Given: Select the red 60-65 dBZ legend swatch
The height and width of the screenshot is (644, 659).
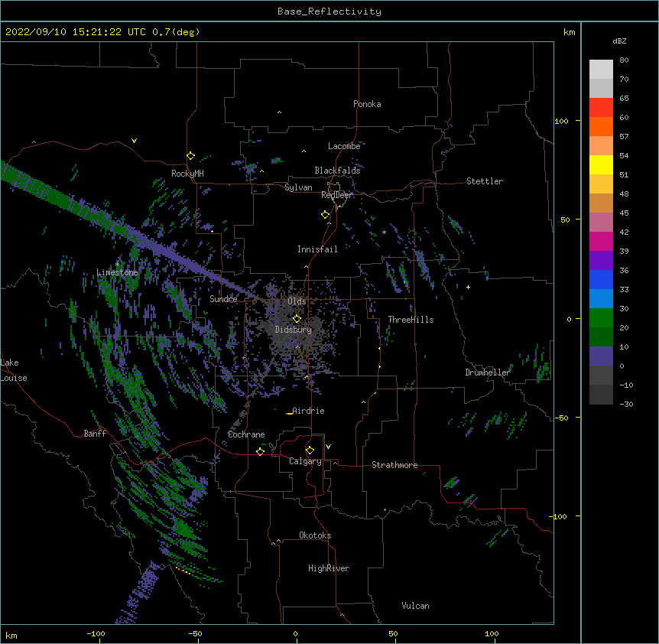Looking at the screenshot, I should (601, 108).
